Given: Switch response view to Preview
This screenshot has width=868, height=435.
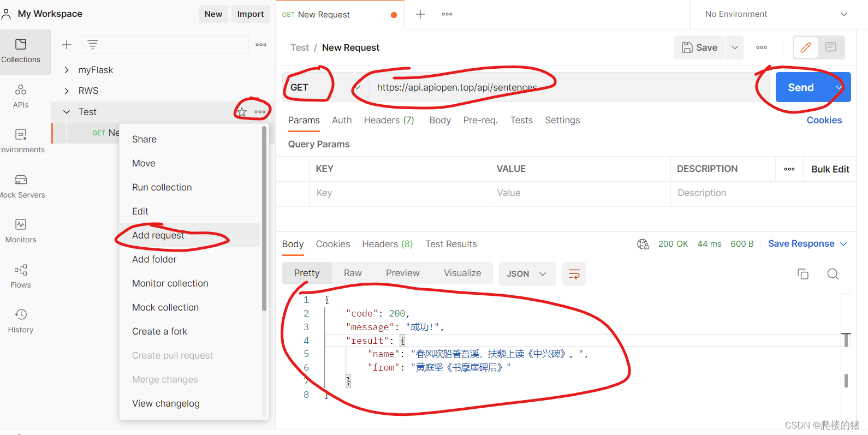Looking at the screenshot, I should (403, 273).
